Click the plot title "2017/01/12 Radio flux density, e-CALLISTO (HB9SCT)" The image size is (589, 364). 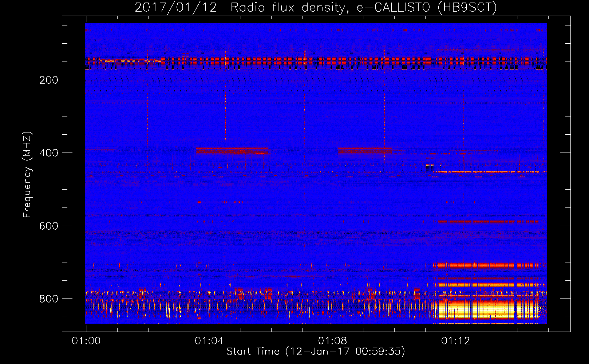pos(316,7)
